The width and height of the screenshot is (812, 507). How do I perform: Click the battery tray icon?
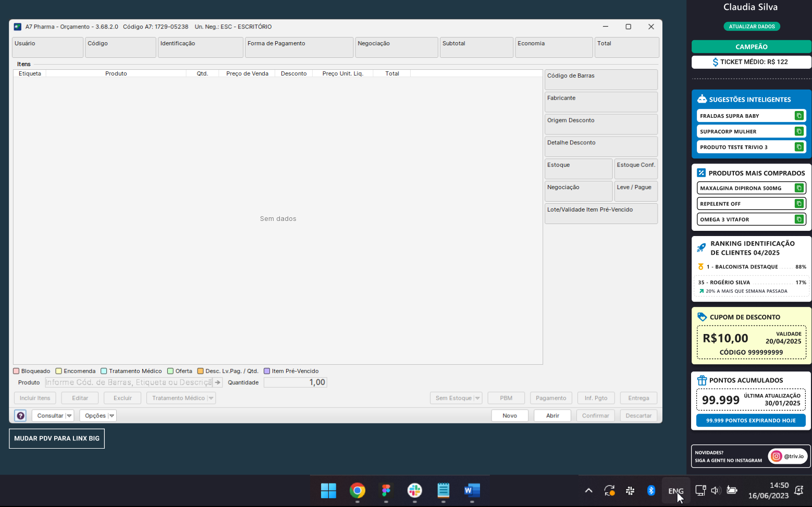click(x=732, y=490)
